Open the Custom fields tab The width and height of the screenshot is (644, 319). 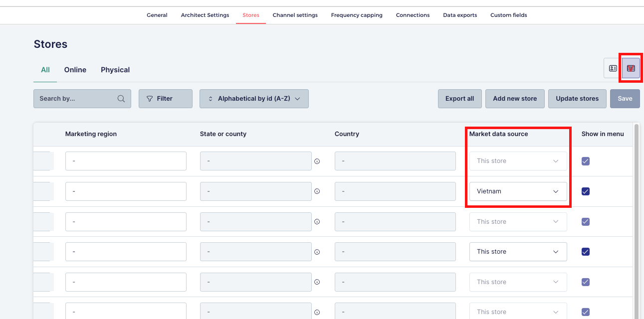pyautogui.click(x=509, y=15)
